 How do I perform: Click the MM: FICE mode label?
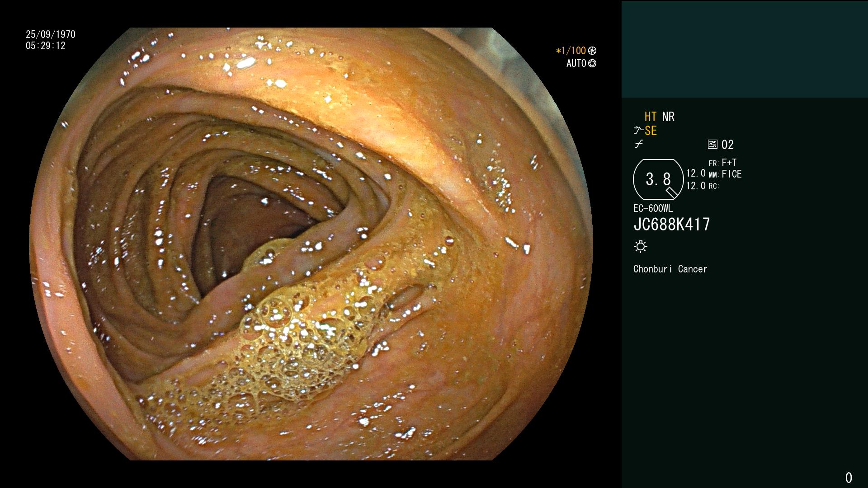[x=725, y=174]
